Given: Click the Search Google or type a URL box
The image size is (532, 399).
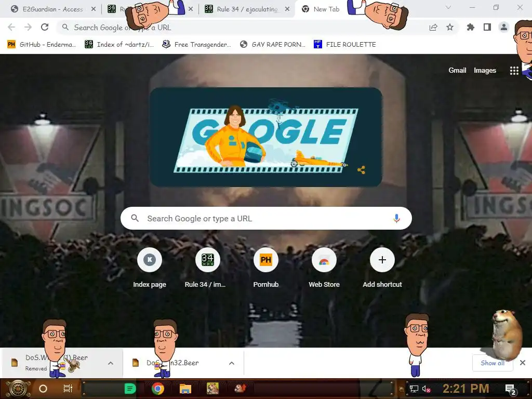Looking at the screenshot, I should point(266,218).
